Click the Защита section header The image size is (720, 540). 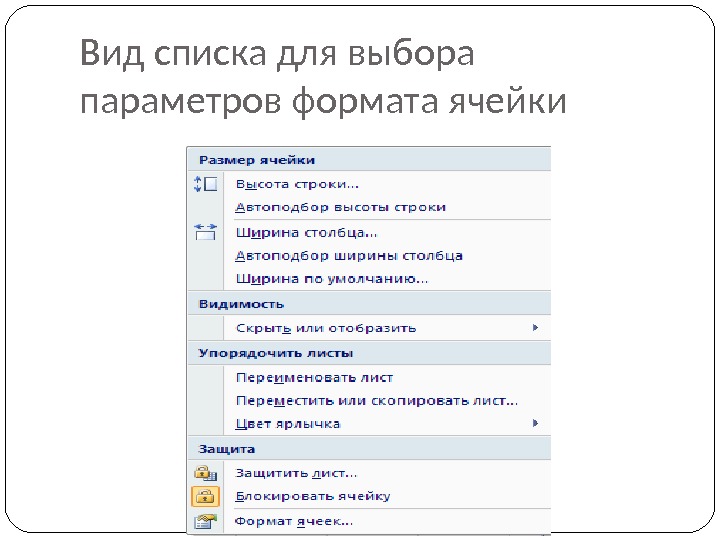pyautogui.click(x=369, y=448)
